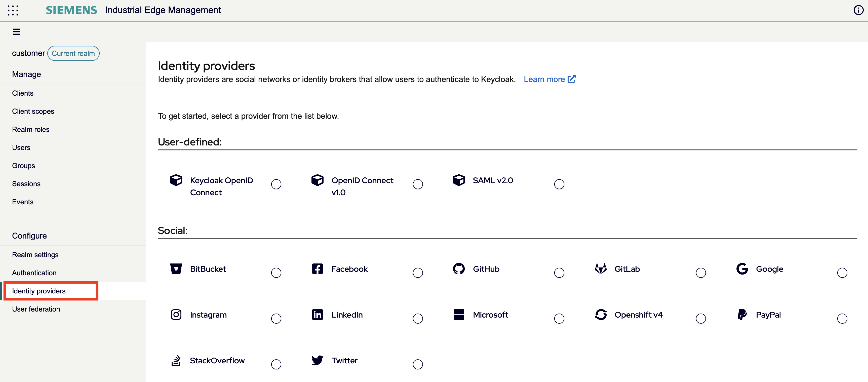The width and height of the screenshot is (868, 382).
Task: Click the LinkedIn logo icon
Action: [x=317, y=315]
